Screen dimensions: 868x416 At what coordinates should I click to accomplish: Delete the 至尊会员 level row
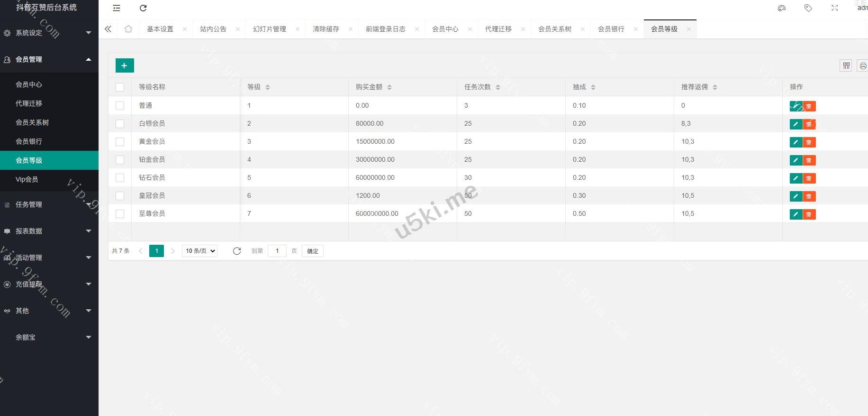(809, 214)
